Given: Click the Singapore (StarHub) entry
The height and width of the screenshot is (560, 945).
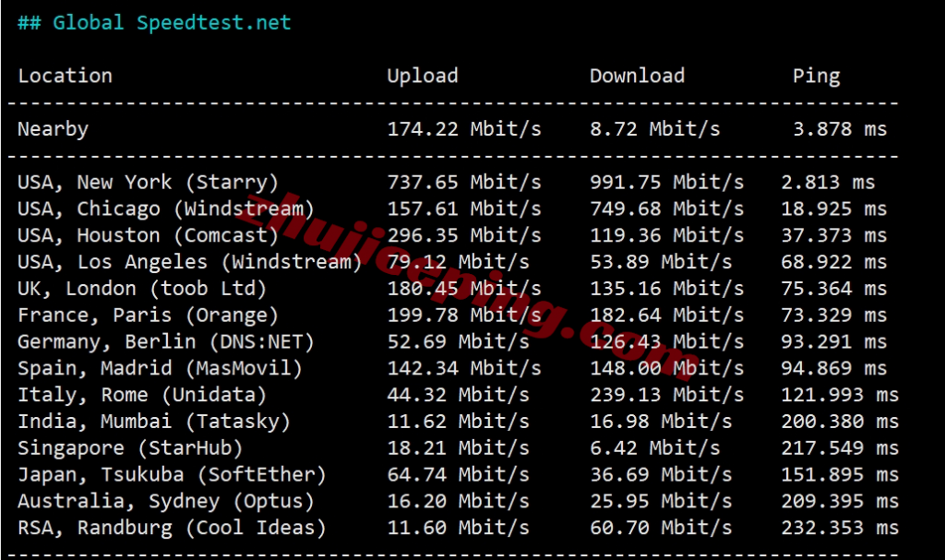Looking at the screenshot, I should point(130,449).
